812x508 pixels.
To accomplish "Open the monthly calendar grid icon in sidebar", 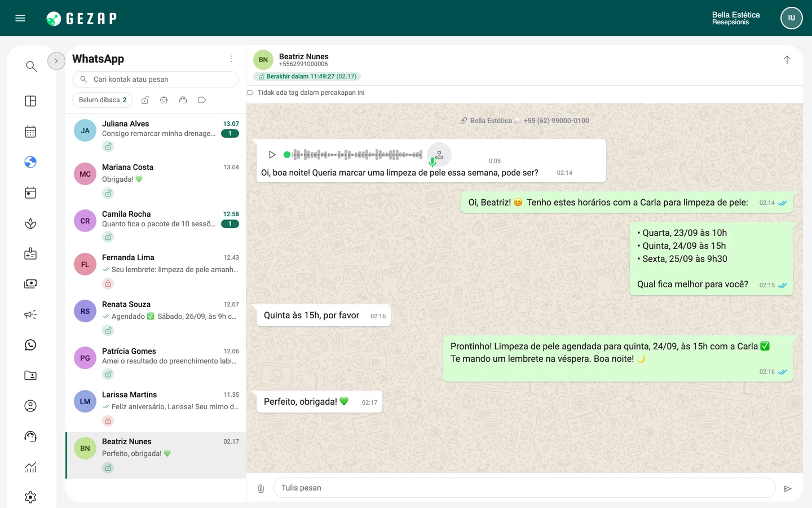I will point(30,132).
